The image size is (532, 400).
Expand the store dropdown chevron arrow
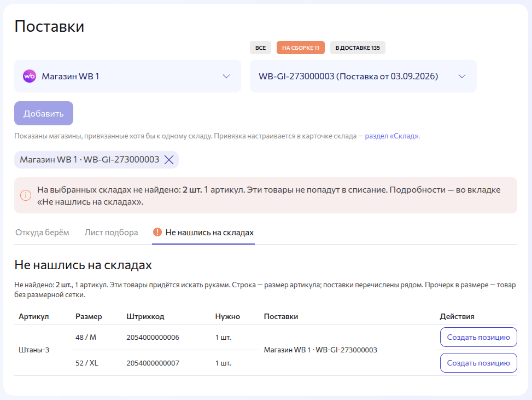pyautogui.click(x=226, y=76)
